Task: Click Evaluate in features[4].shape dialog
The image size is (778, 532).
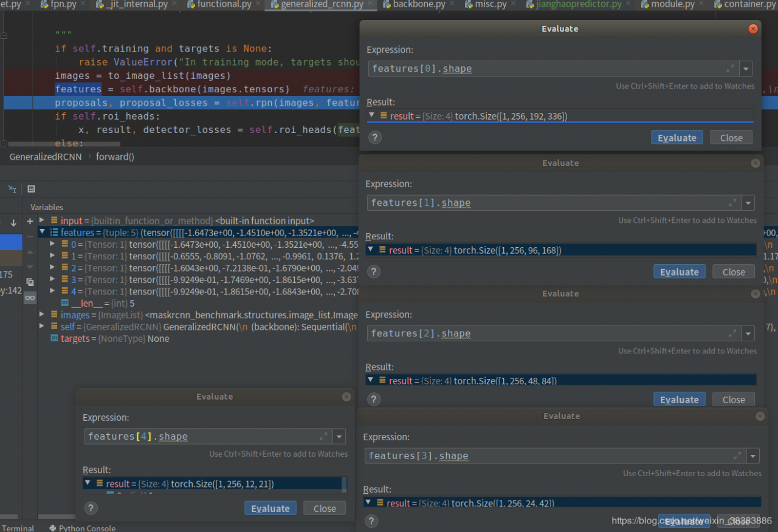Action: click(270, 508)
